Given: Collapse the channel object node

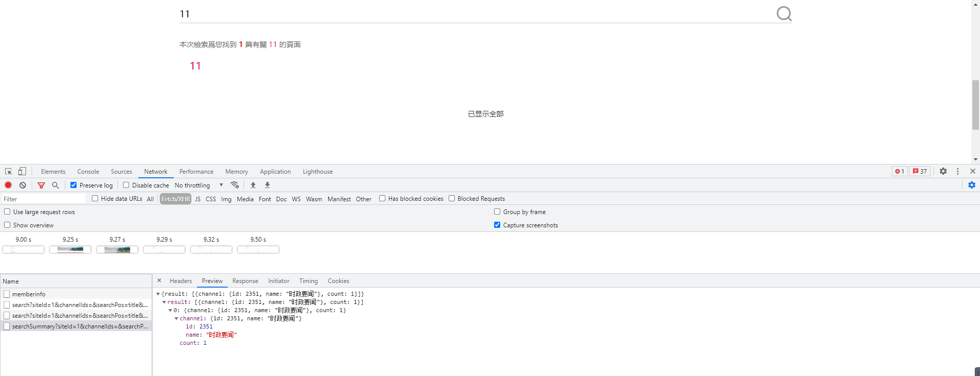Looking at the screenshot, I should click(177, 319).
